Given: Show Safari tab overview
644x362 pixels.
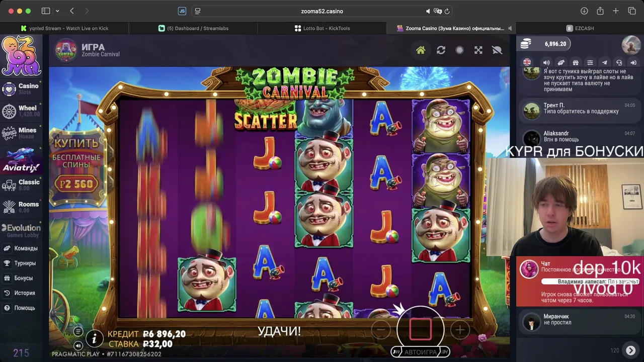Looking at the screenshot, I should click(632, 11).
